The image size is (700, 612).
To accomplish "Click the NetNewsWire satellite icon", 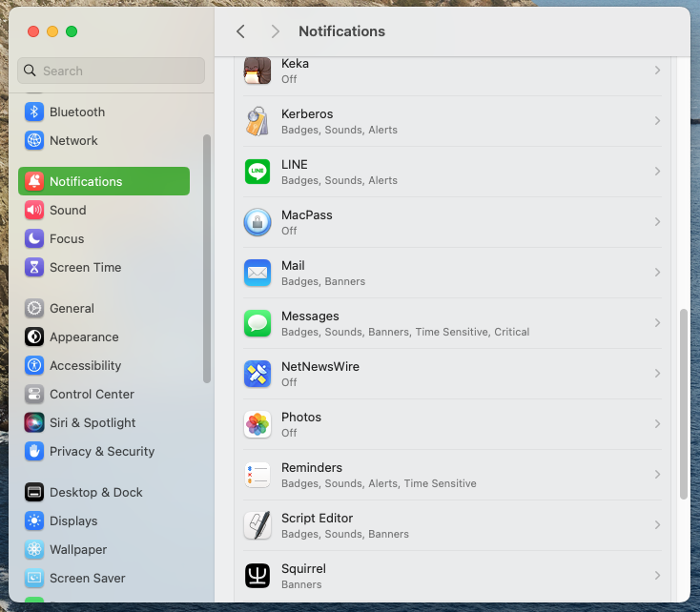I will pyautogui.click(x=257, y=374).
